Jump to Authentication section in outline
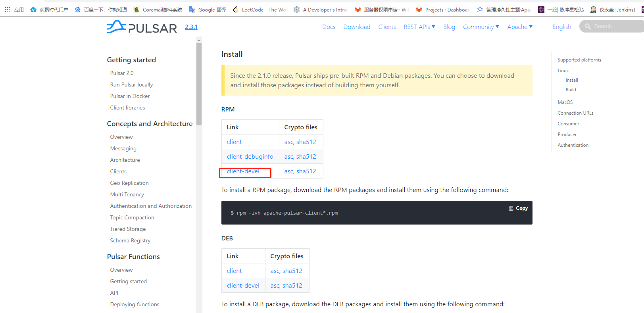 pos(573,145)
